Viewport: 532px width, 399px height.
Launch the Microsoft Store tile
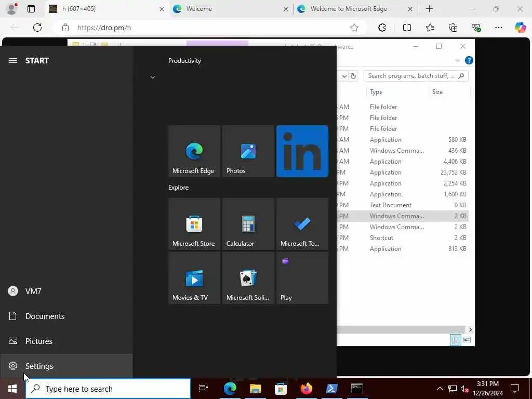tap(194, 224)
